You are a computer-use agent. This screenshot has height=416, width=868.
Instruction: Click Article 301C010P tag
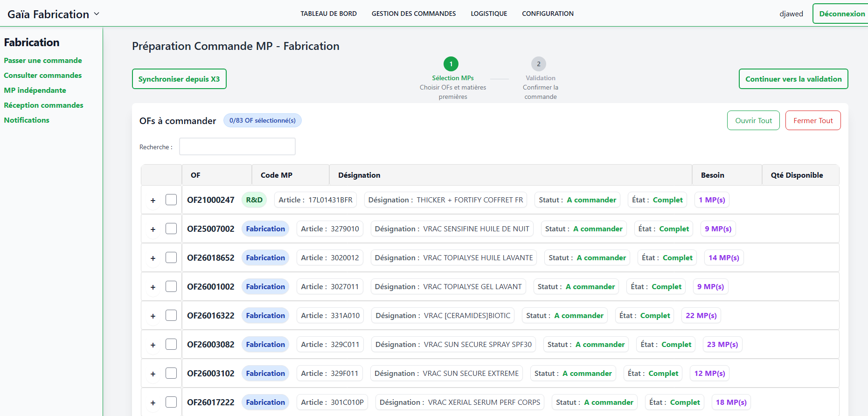coord(332,402)
